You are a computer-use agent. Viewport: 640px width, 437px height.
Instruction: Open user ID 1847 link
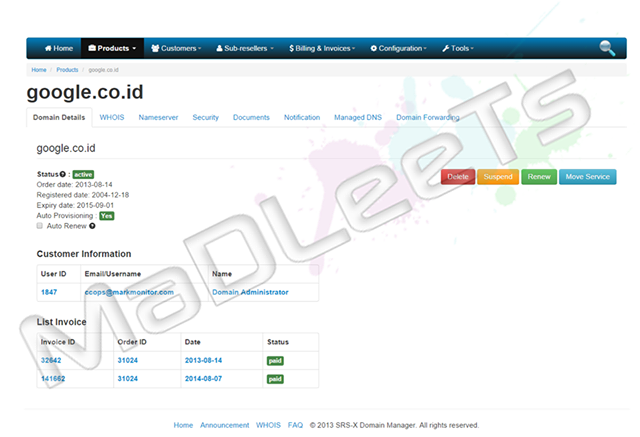pyautogui.click(x=49, y=292)
